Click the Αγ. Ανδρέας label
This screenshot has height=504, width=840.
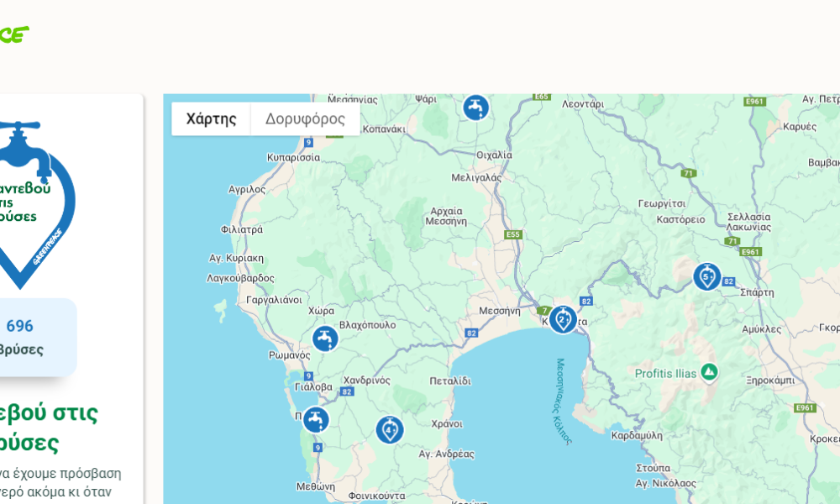coord(446,454)
